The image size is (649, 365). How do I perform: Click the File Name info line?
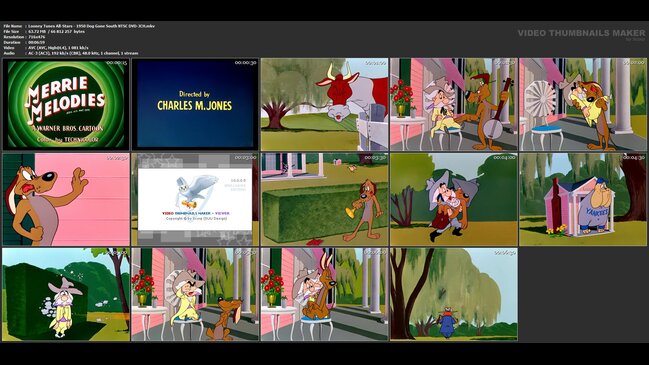coord(79,26)
